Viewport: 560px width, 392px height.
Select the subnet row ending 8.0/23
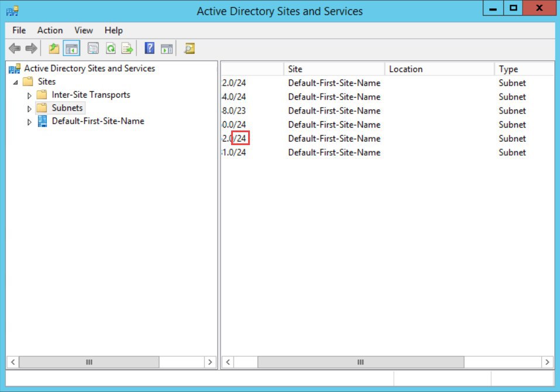point(387,111)
